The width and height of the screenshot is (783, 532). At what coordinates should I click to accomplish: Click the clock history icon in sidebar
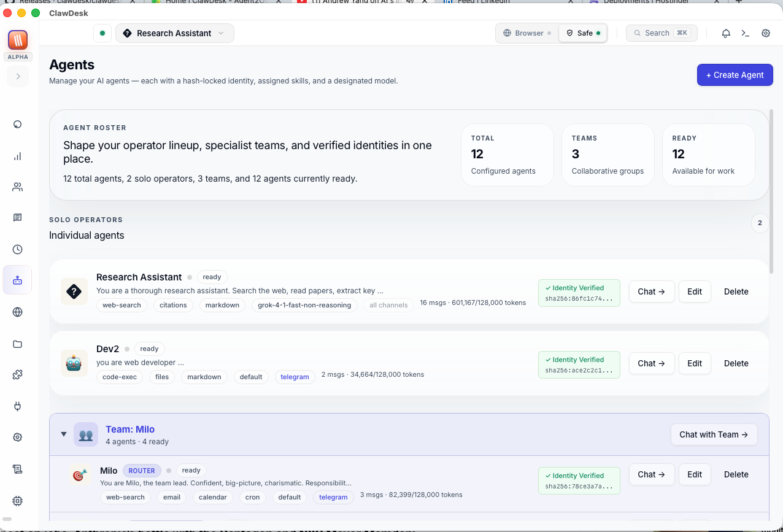click(17, 249)
